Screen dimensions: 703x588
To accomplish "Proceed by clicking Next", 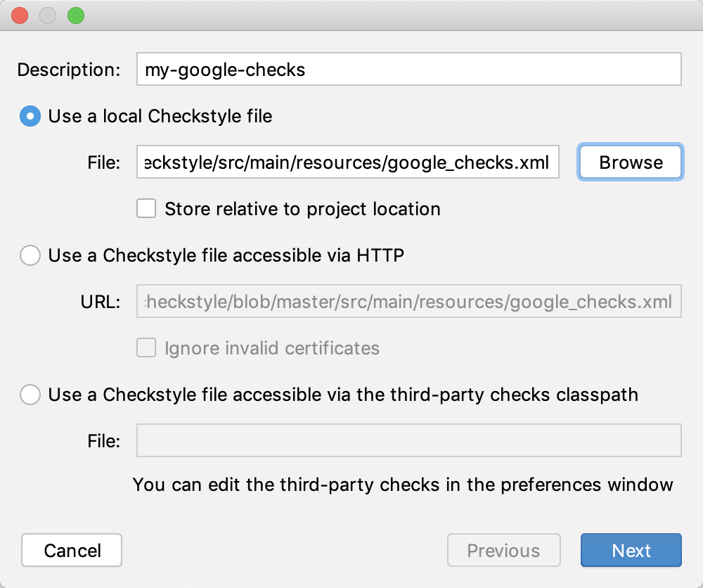I will tap(631, 550).
